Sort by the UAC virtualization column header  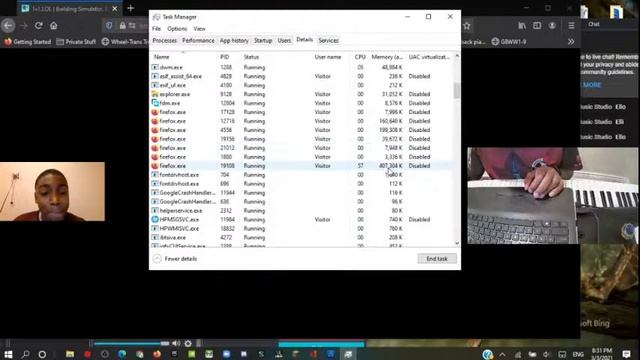click(429, 57)
